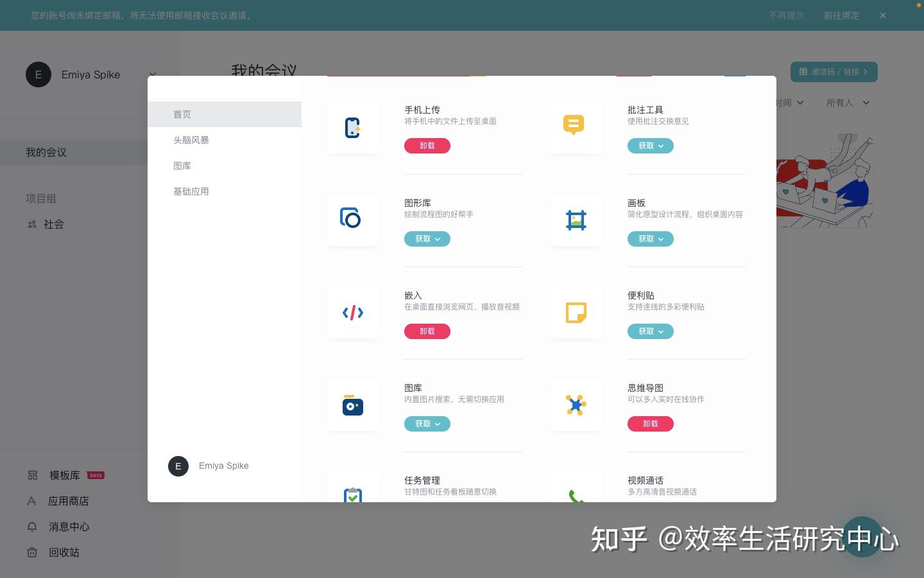Open the 应用商店 sidebar icon
The height and width of the screenshot is (578, 924).
(x=31, y=501)
